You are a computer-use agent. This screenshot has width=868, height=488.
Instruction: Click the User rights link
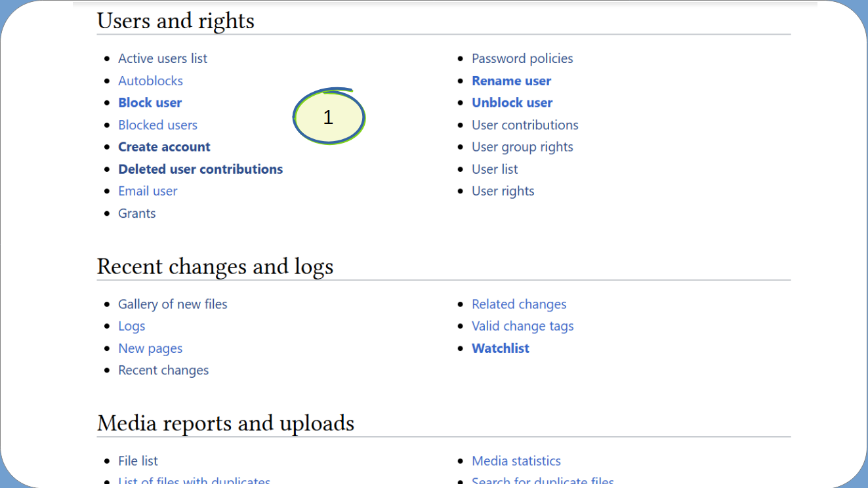click(x=503, y=191)
